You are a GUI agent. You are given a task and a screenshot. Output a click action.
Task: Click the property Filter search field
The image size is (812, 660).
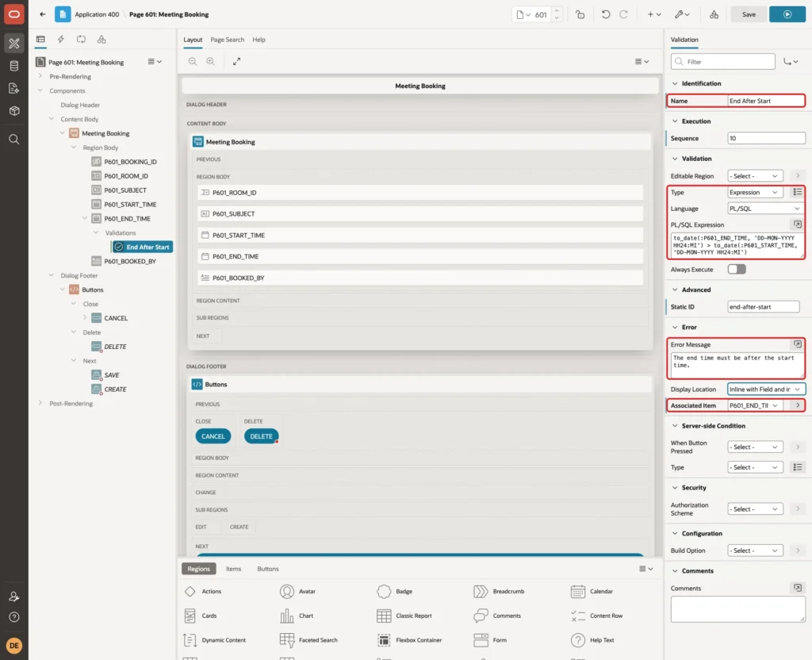[x=723, y=62]
